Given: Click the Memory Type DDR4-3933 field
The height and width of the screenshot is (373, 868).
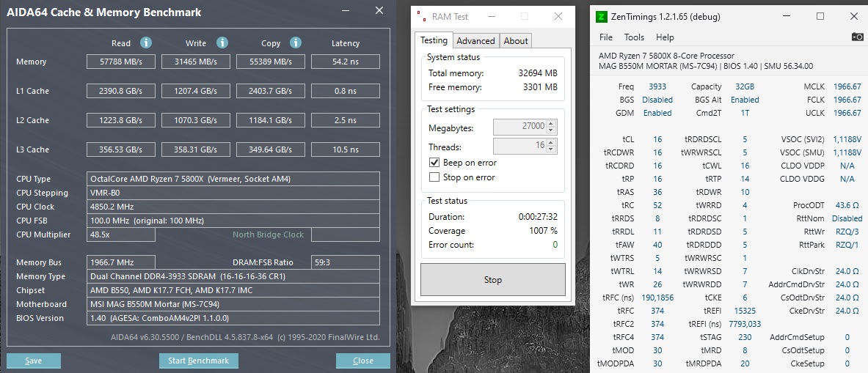Looking at the screenshot, I should pyautogui.click(x=233, y=276).
